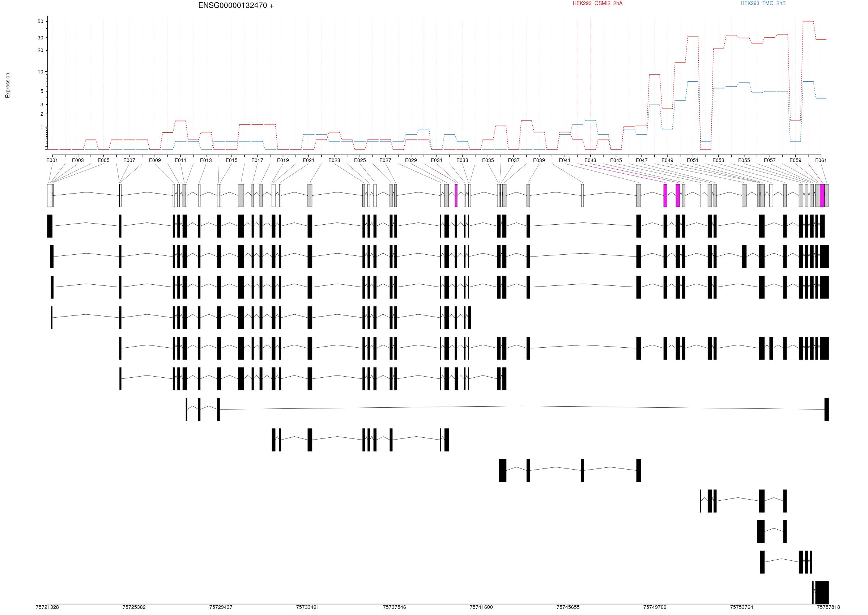Click exon label E007
868x615 pixels.
(129, 160)
